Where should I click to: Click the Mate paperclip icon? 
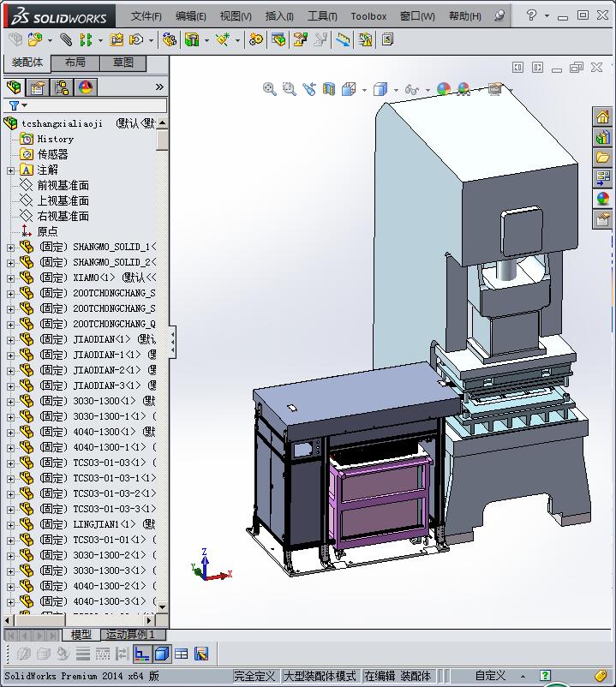[66, 40]
